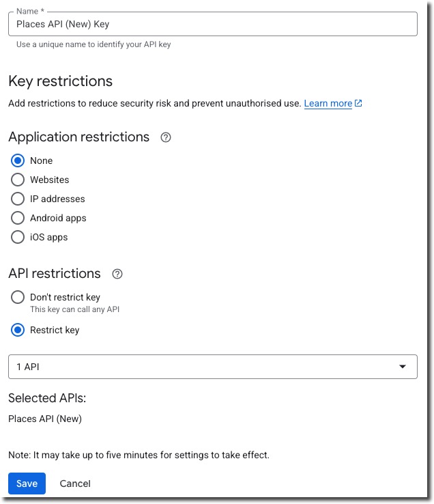Select the Restrict key radio button
Screen dimensions: 434x504
[x=18, y=330]
